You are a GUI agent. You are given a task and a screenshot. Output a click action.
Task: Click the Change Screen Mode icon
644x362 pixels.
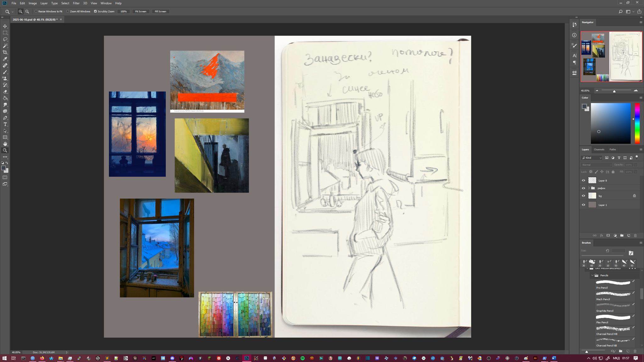[x=5, y=184]
